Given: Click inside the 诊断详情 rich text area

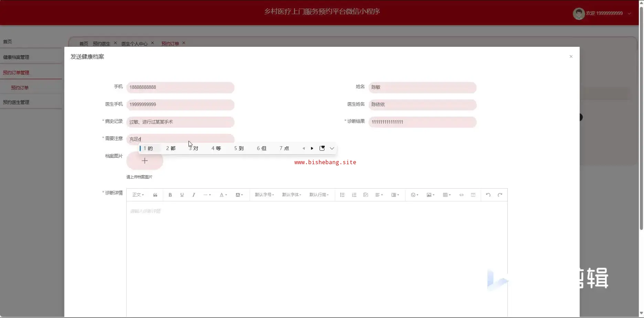Looking at the screenshot, I should (x=317, y=258).
